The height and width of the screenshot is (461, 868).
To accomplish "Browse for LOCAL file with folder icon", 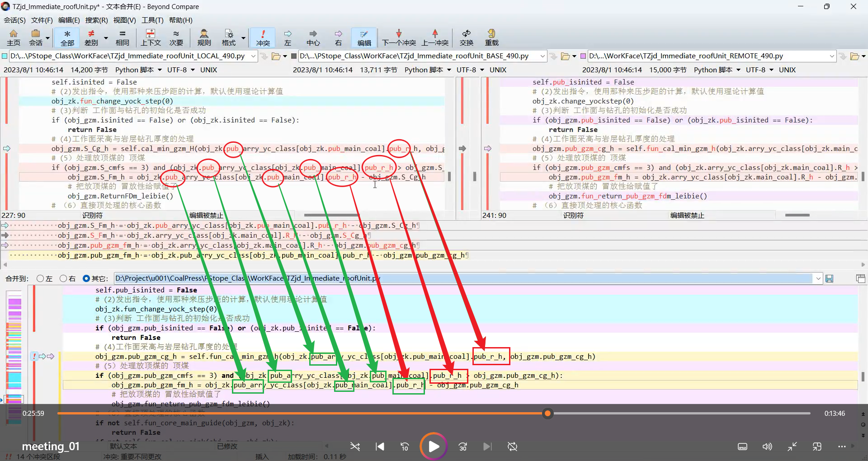I will coord(276,56).
